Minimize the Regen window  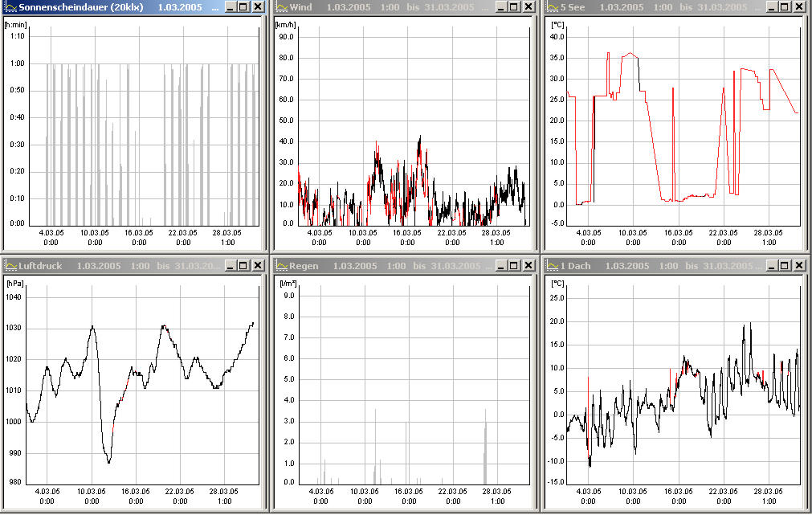tap(500, 266)
